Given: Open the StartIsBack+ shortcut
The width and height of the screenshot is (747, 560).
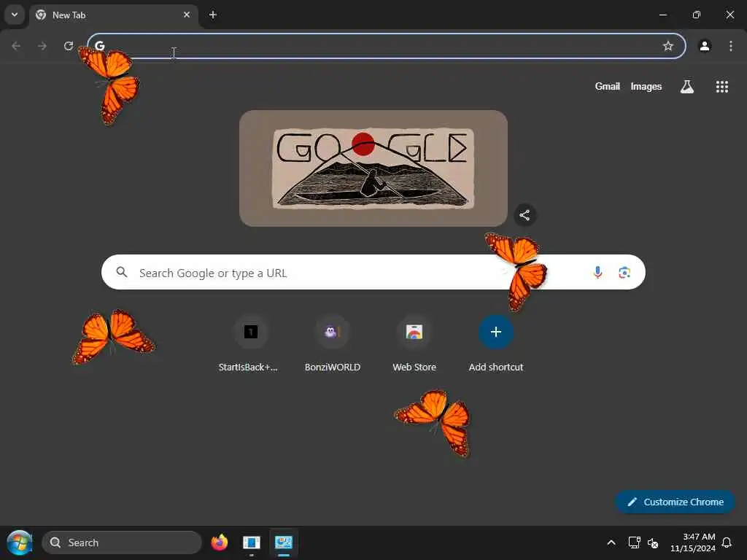Looking at the screenshot, I should point(251,343).
